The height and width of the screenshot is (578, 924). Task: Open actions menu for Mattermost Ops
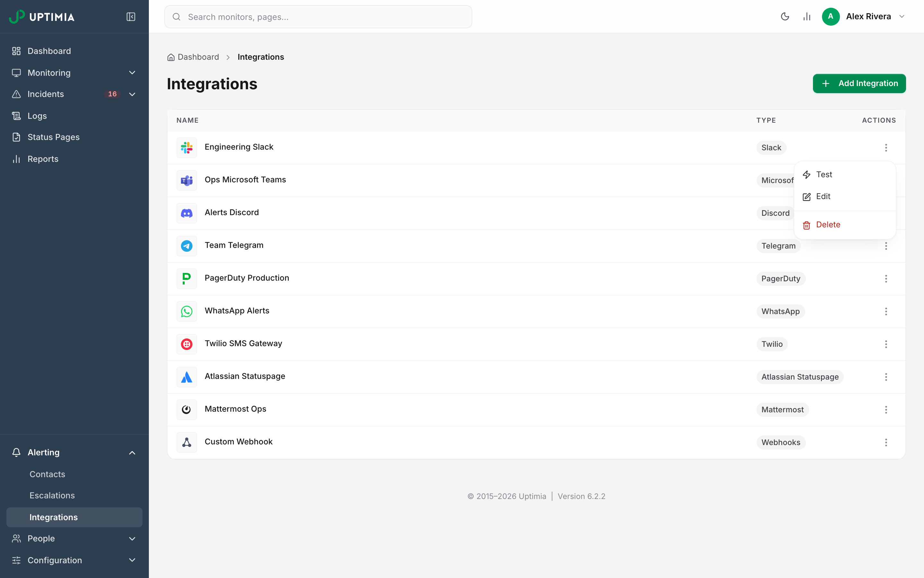pos(886,410)
